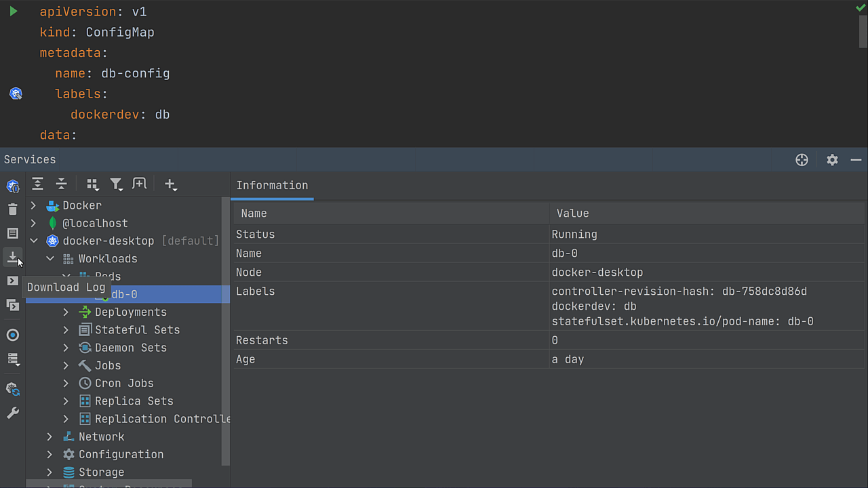Click the inspections checkmark at top right
The width and height of the screenshot is (868, 488).
point(860,7)
